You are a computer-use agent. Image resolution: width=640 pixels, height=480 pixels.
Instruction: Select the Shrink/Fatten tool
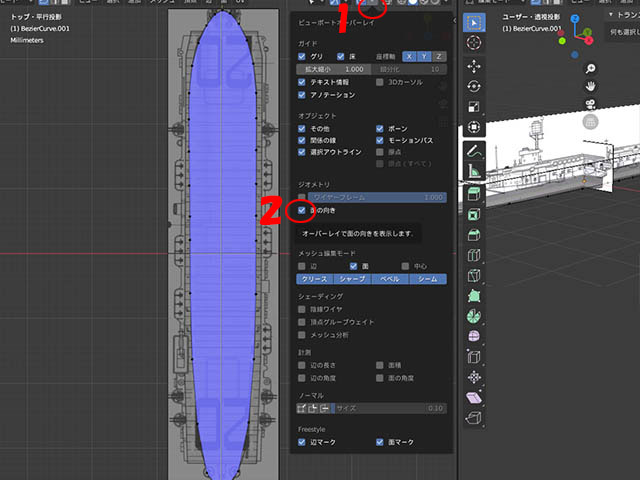coord(474,378)
